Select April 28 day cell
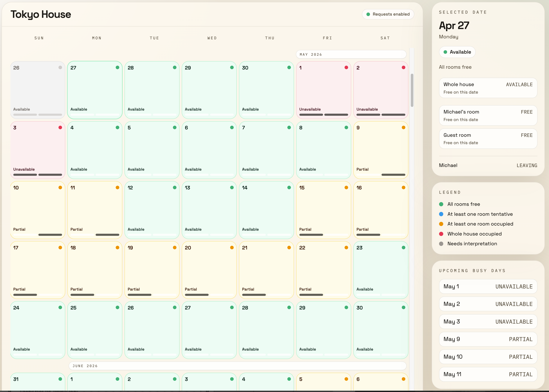The width and height of the screenshot is (549, 392). coord(152,90)
